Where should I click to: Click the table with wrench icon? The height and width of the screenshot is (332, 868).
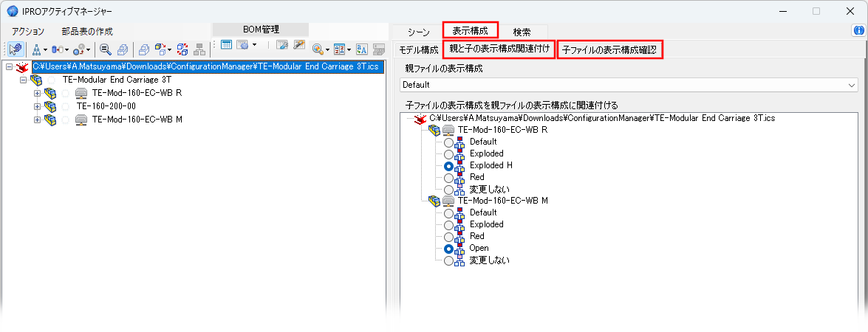pos(282,45)
